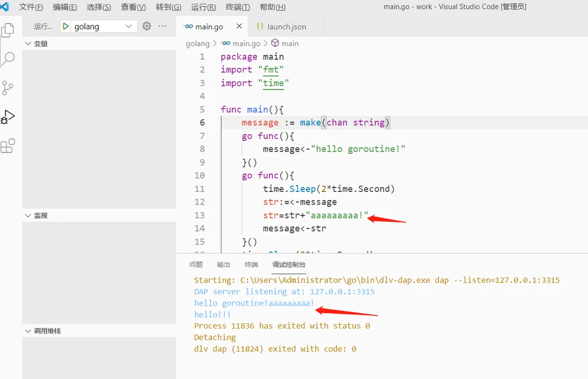
Task: Show the 问题 problems panel tab
Action: (196, 264)
